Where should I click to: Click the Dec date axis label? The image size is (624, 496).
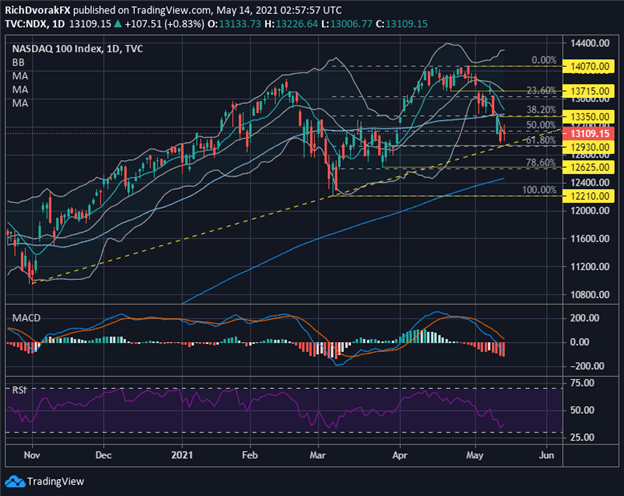pos(103,455)
